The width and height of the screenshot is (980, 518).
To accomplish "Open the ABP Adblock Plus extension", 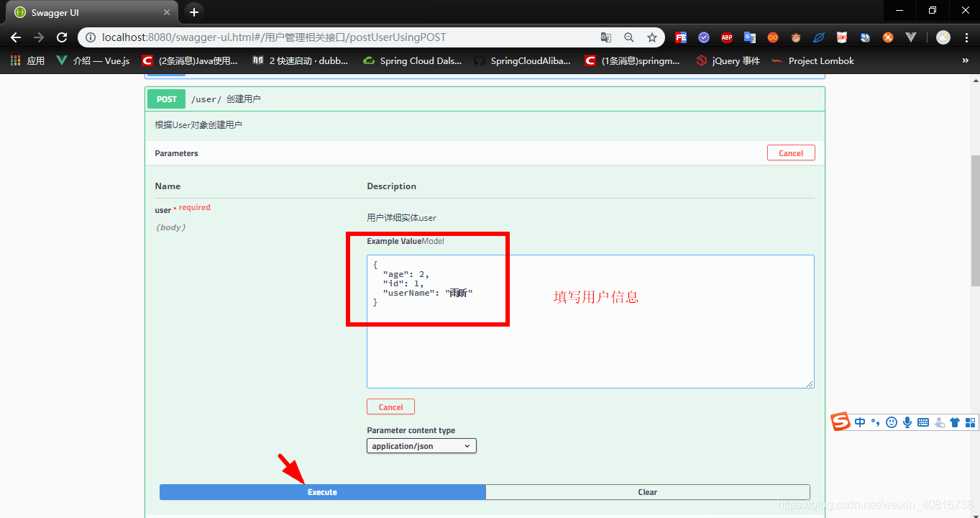I will [727, 37].
